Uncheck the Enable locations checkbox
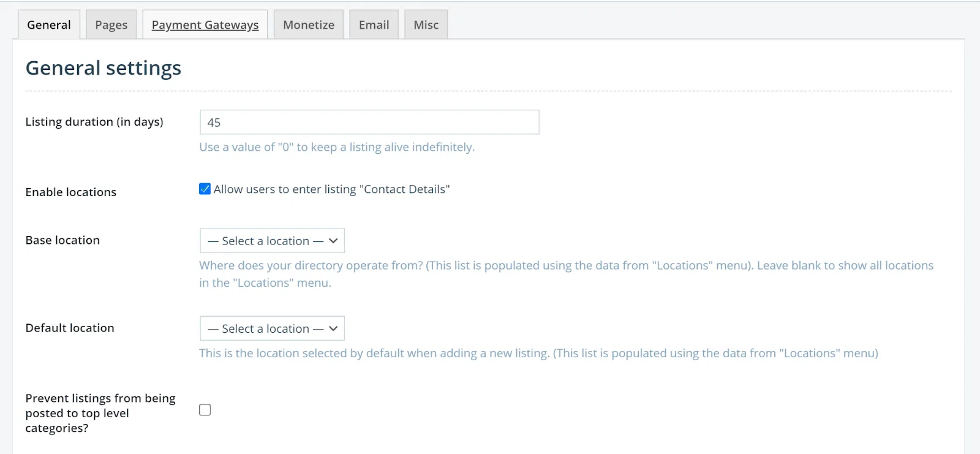The height and width of the screenshot is (454, 980). coord(205,189)
